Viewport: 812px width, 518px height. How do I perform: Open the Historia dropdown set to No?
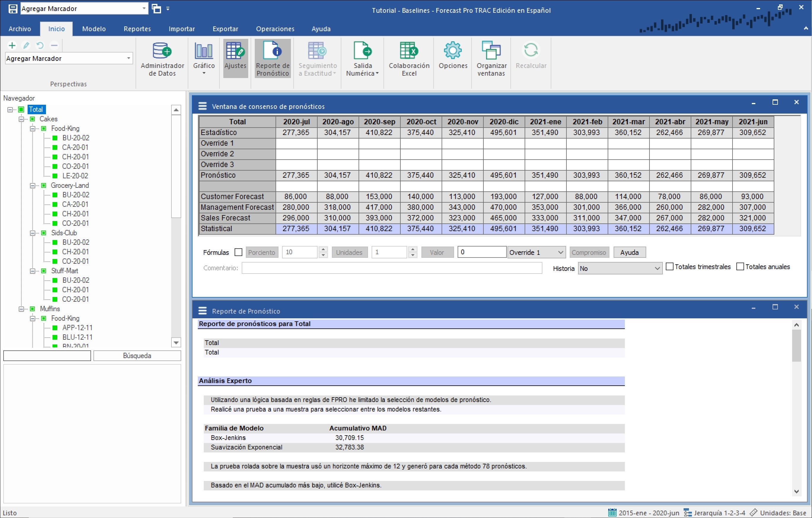[x=620, y=268]
